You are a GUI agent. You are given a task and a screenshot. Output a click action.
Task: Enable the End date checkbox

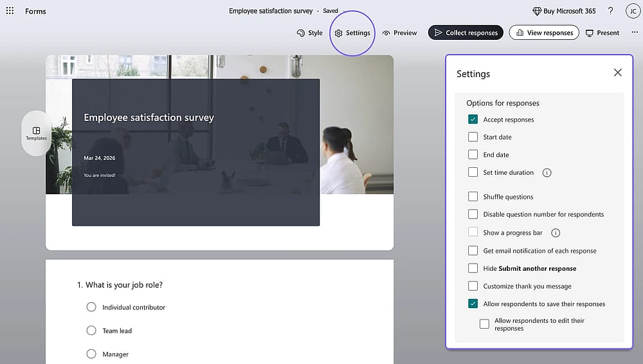pyautogui.click(x=473, y=154)
